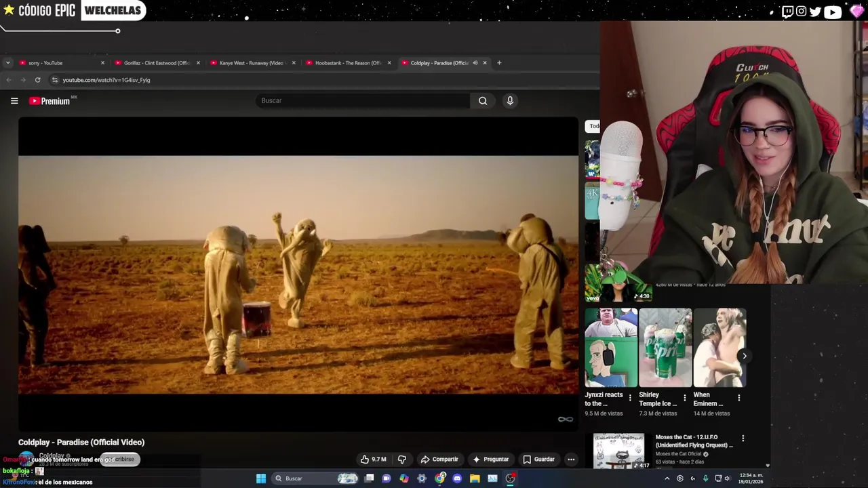Image resolution: width=868 pixels, height=488 pixels.
Task: Like the video with 9.7 M likes
Action: point(373,460)
